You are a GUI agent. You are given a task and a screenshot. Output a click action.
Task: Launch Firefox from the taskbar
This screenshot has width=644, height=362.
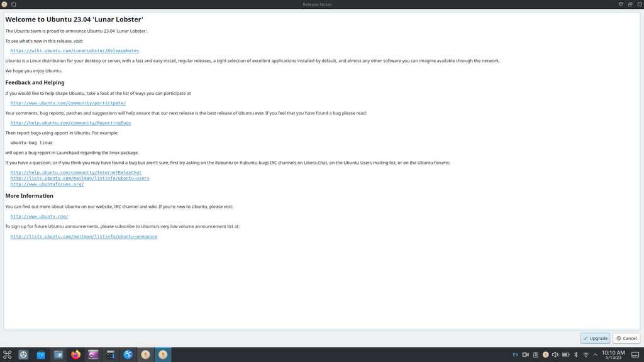[75, 354]
